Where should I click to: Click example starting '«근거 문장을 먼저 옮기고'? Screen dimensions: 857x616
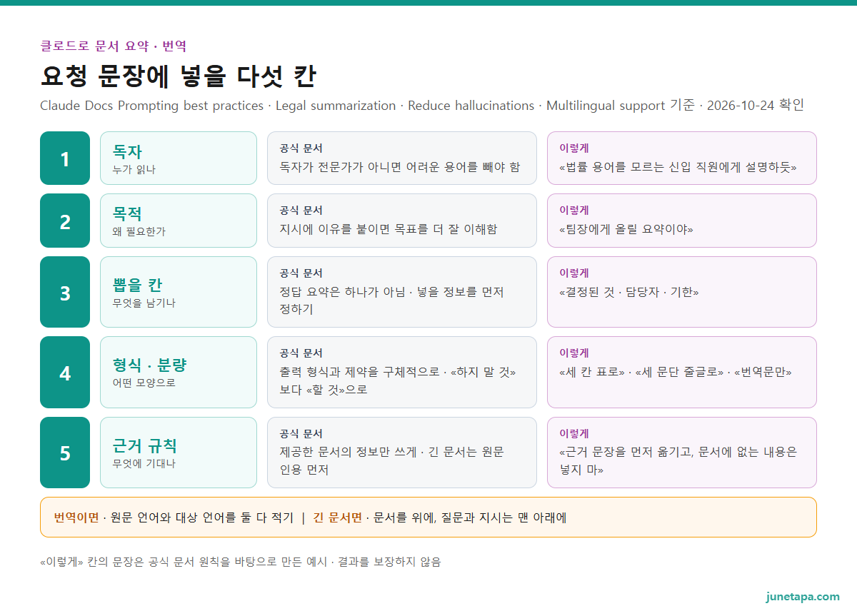678,461
